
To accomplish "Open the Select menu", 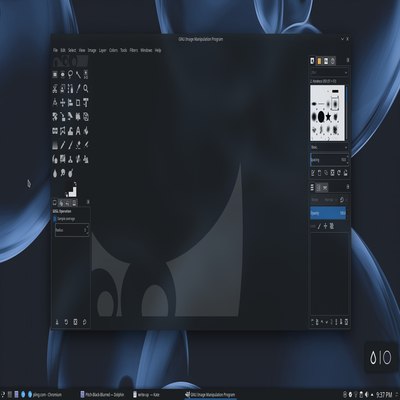I will tap(72, 50).
